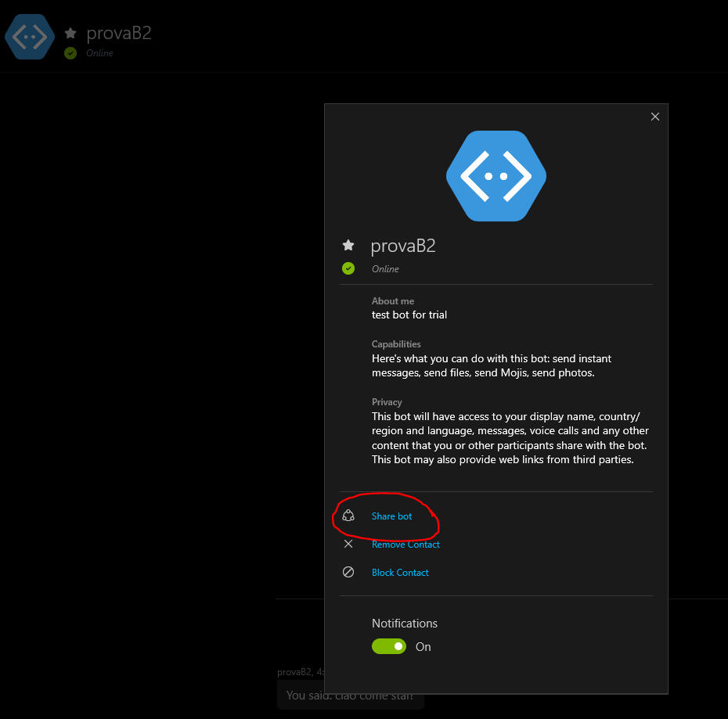Click green status badge in chat header
Viewport: 728px width, 719px height.
coord(70,53)
